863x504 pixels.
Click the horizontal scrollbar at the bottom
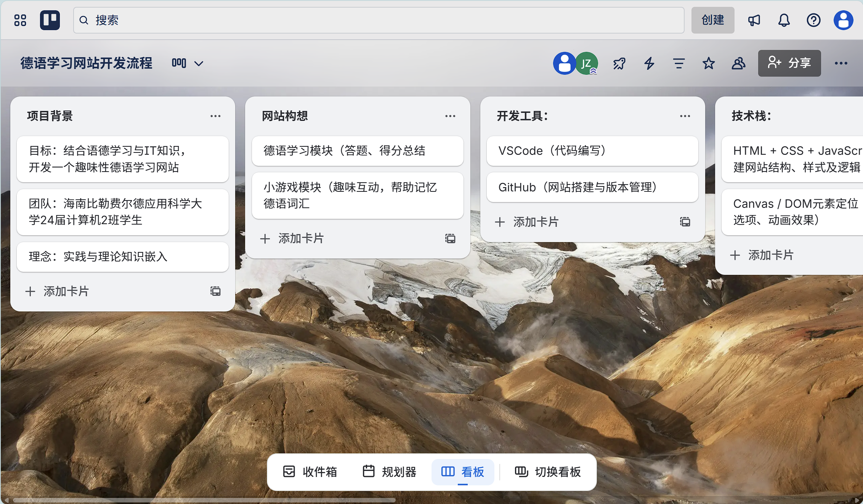[x=204, y=500]
